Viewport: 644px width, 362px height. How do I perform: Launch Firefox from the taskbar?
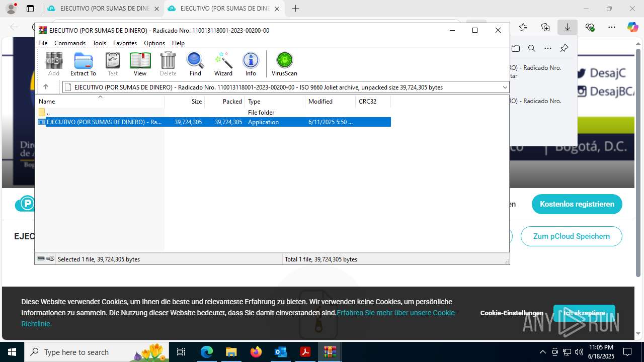(256, 352)
